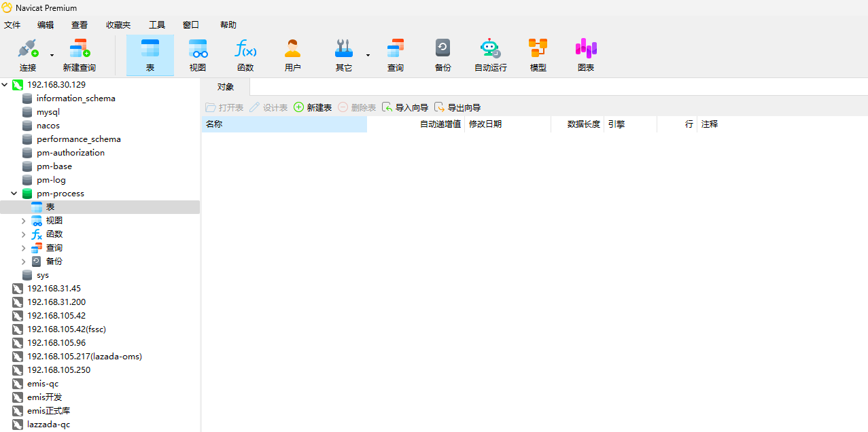Viewport: 868px width, 432px height.
Task: Click the 其它 (Others) toolbar icon
Action: point(344,55)
